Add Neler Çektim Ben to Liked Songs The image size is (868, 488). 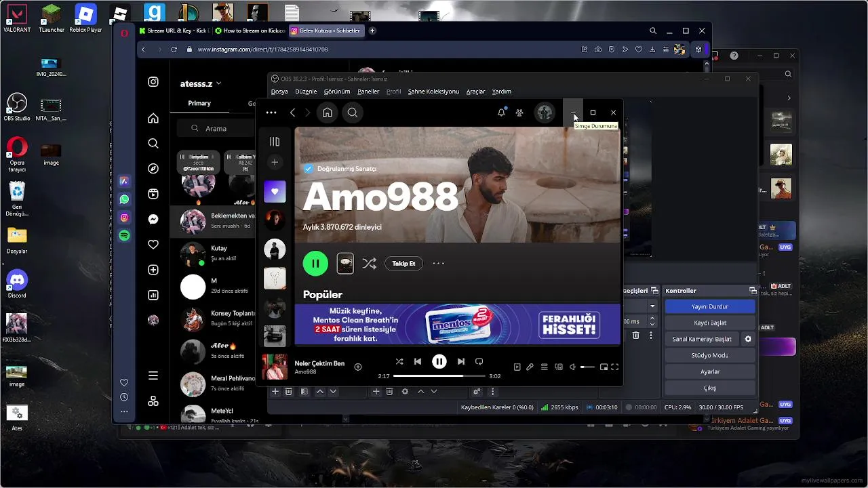point(358,367)
